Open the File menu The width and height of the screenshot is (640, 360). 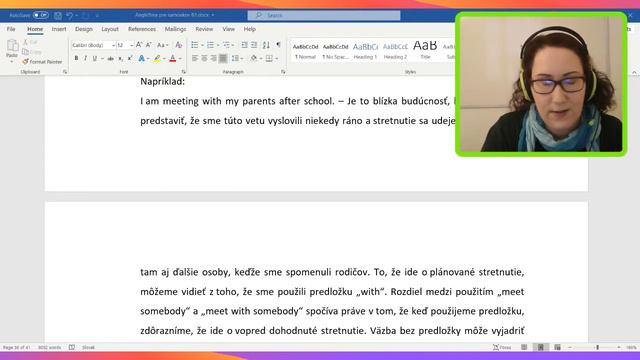click(11, 29)
